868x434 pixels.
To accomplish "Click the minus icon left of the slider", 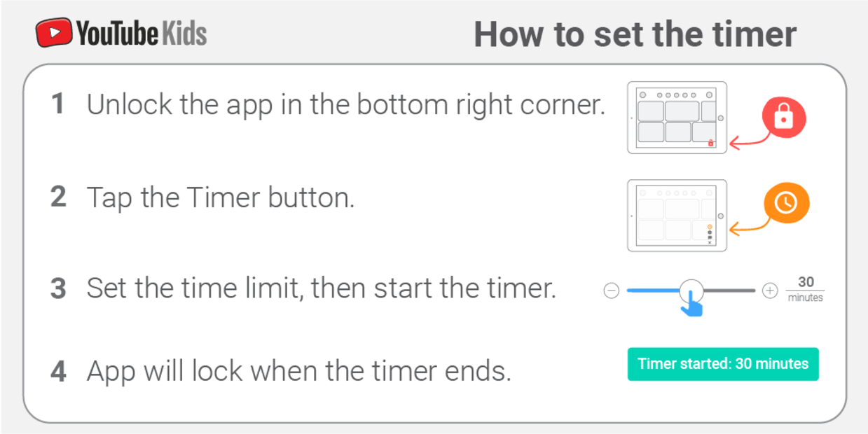I will pos(612,290).
